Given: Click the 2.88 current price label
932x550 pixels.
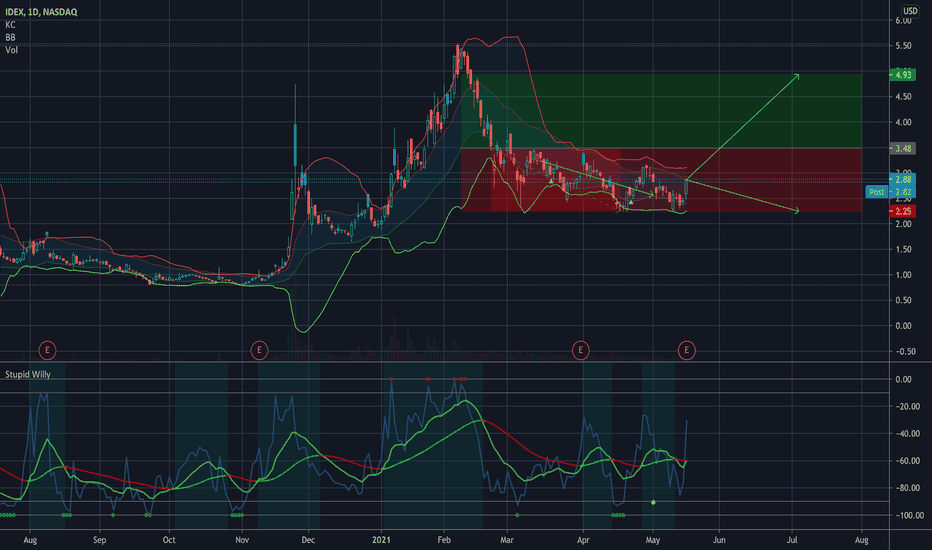Looking at the screenshot, I should (902, 179).
